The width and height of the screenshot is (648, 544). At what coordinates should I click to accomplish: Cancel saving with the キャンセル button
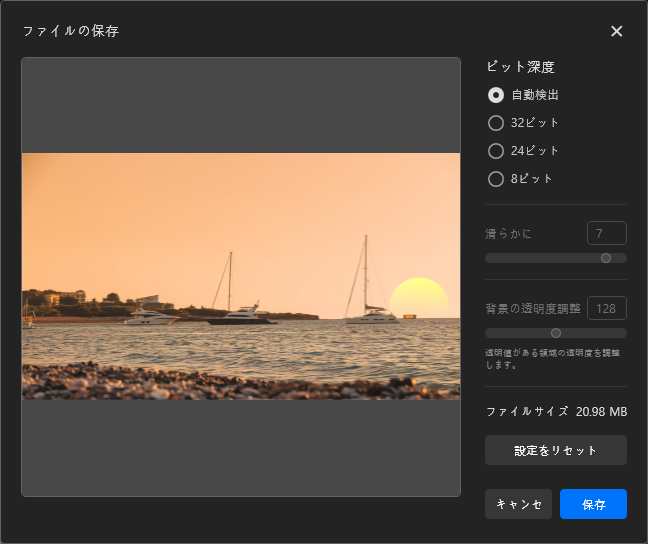(x=518, y=504)
